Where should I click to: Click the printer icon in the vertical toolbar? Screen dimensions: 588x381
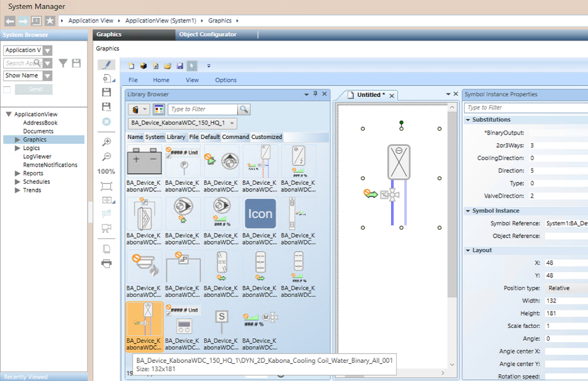coord(106,264)
